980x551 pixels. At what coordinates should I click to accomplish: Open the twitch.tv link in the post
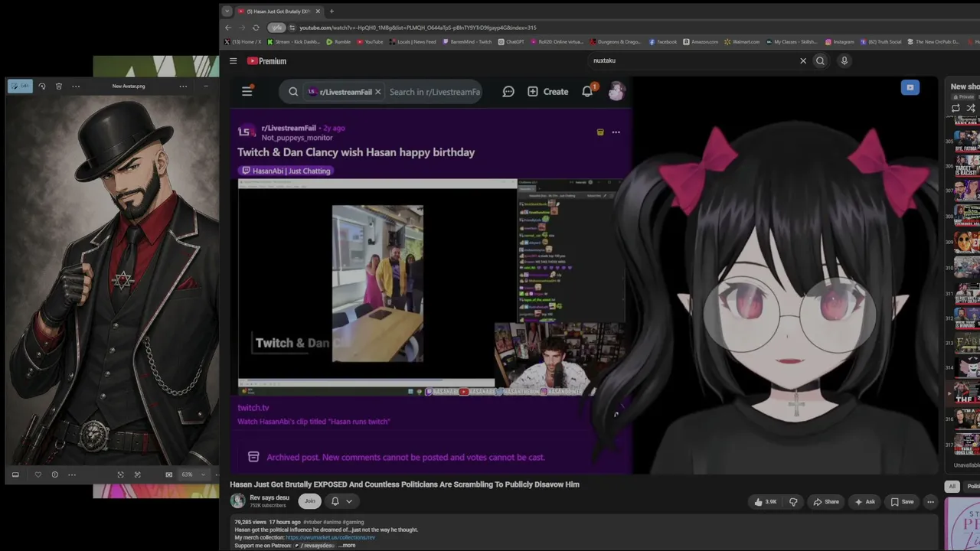253,408
